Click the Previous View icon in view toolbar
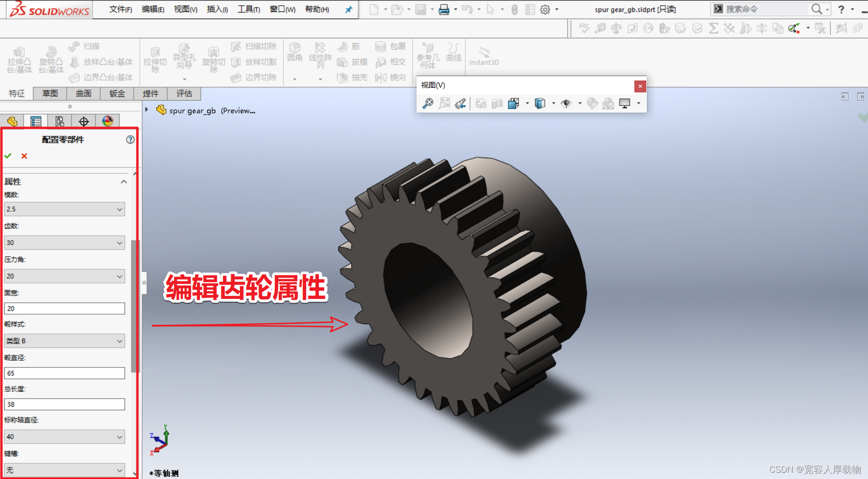This screenshot has height=479, width=868. [x=460, y=103]
